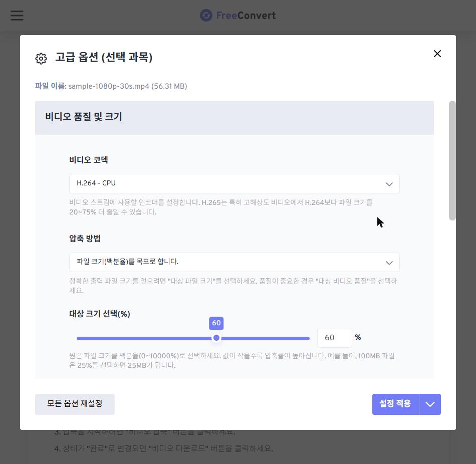Click the FreeConvert logo icon
The image size is (476, 464).
click(206, 15)
